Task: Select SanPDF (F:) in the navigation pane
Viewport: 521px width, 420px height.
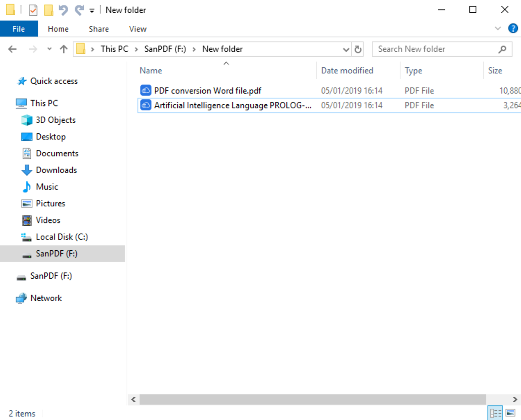Action: click(56, 254)
